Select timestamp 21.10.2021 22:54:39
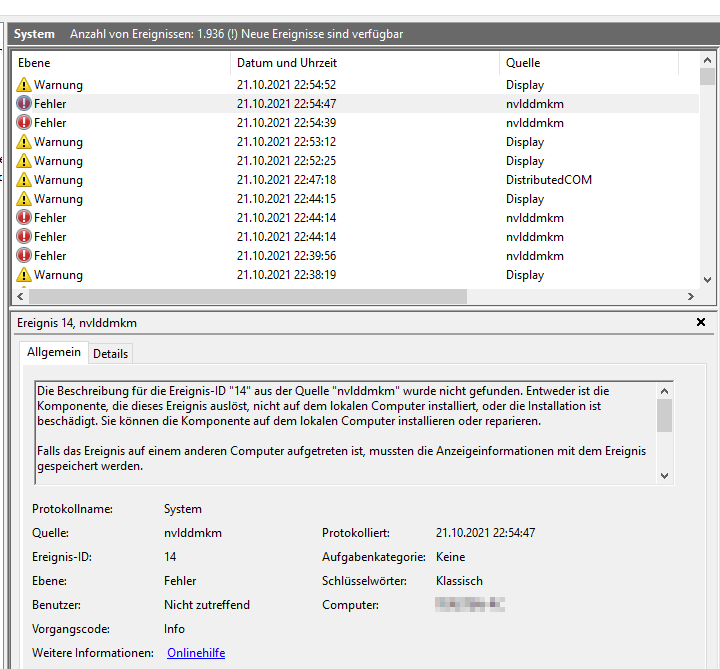The width and height of the screenshot is (720, 669). click(x=287, y=123)
